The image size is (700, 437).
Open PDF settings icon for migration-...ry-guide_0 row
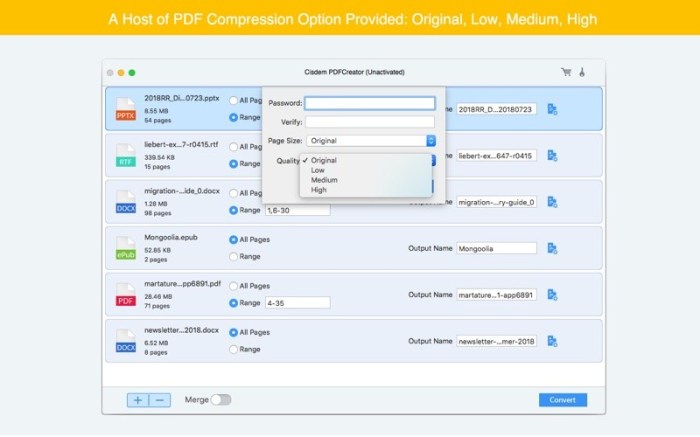[x=552, y=202]
